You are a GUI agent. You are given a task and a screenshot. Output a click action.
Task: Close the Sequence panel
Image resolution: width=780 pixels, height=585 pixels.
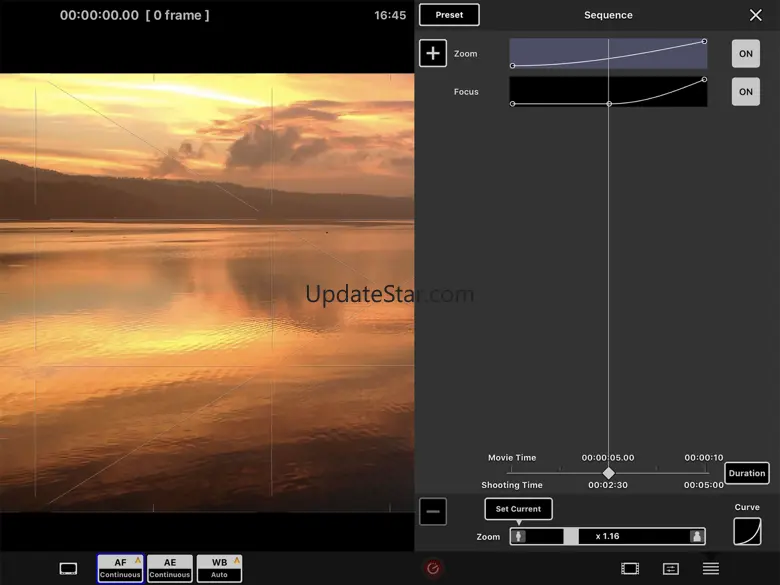pos(756,15)
